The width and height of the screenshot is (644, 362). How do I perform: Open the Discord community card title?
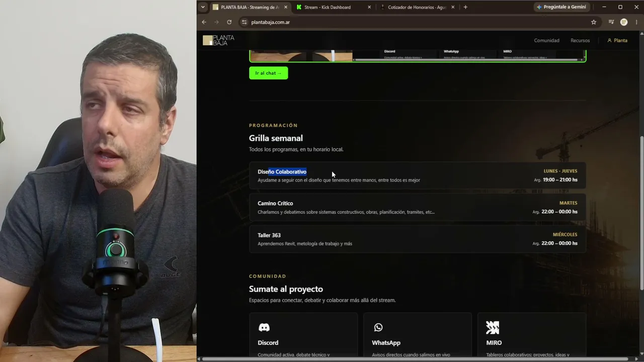[x=268, y=343]
